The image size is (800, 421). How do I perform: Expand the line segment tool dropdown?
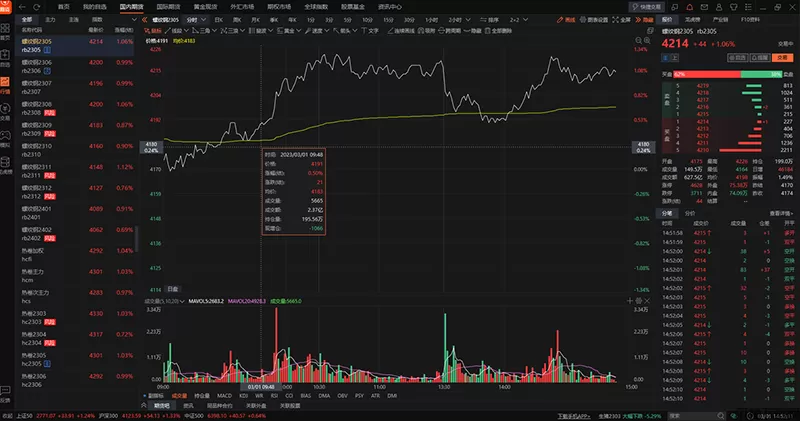click(x=186, y=31)
